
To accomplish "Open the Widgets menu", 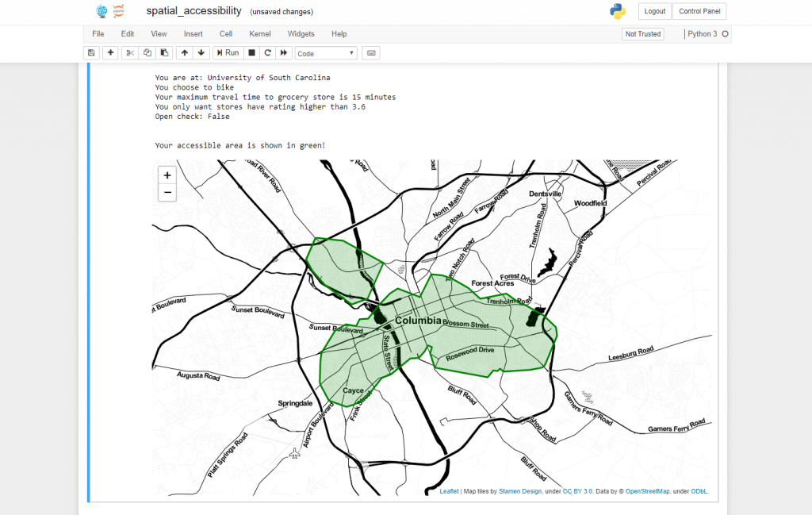I will (x=301, y=33).
